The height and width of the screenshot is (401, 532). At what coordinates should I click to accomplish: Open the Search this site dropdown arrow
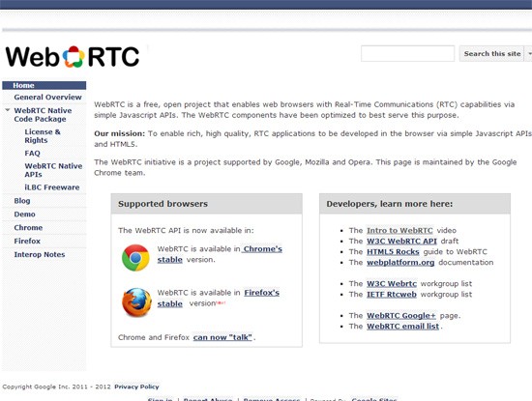tap(529, 53)
